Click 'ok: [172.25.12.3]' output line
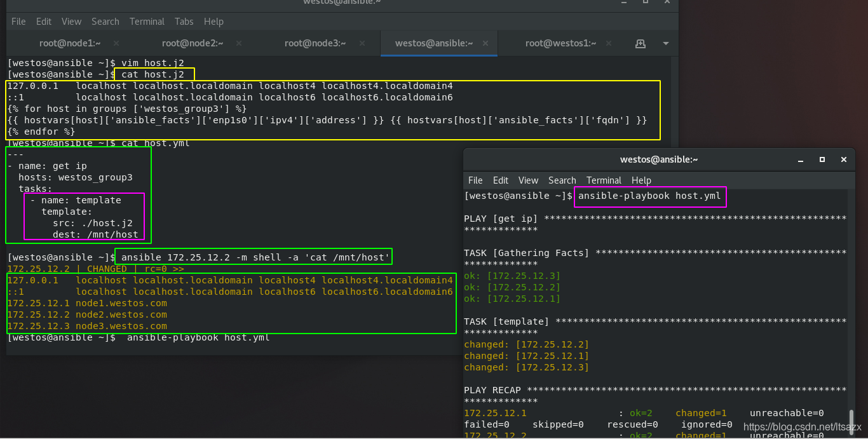 (512, 276)
